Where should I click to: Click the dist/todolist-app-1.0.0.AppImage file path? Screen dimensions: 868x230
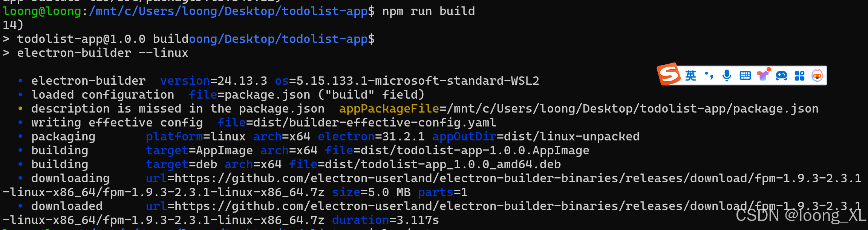[x=475, y=151]
